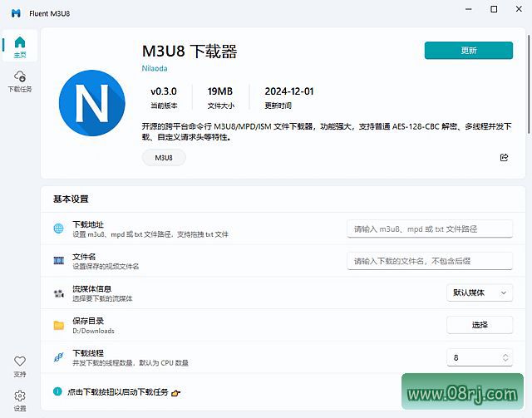
Task: Focus the 文件名 file name input field
Action: (430, 261)
